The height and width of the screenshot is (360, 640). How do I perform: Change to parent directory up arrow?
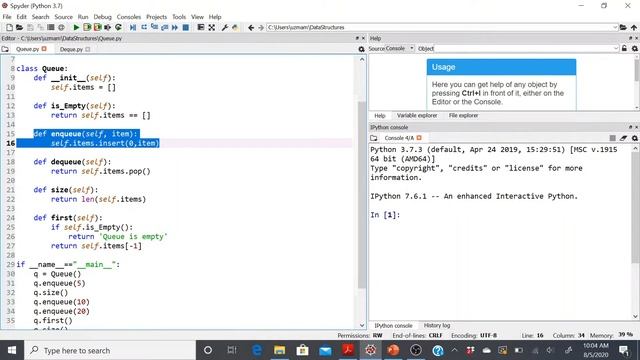point(633,27)
